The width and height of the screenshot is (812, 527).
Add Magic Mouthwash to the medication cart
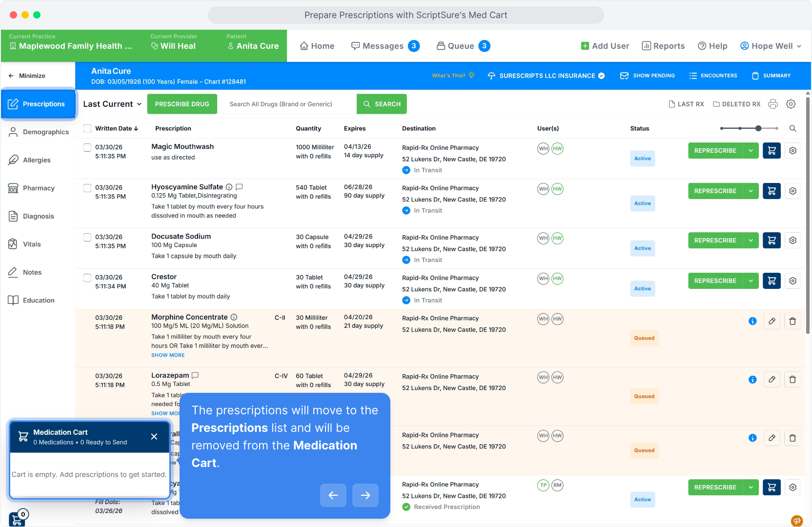[771, 151]
